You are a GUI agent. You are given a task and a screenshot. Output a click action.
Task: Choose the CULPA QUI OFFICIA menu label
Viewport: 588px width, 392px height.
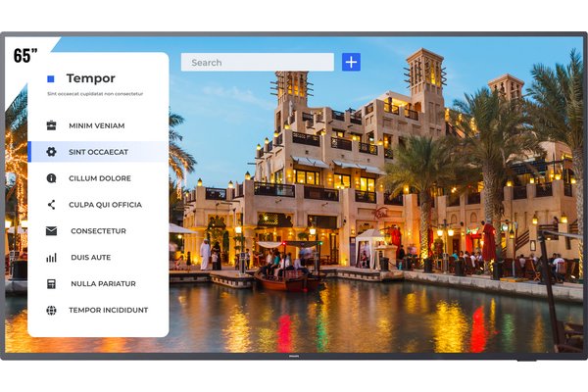coord(105,205)
